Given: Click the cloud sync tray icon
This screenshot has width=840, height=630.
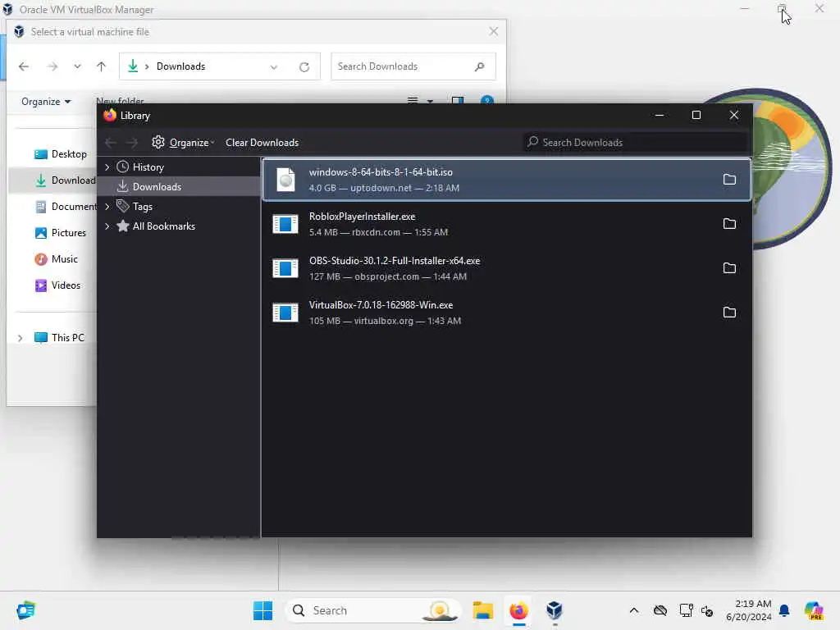Looking at the screenshot, I should 660,610.
